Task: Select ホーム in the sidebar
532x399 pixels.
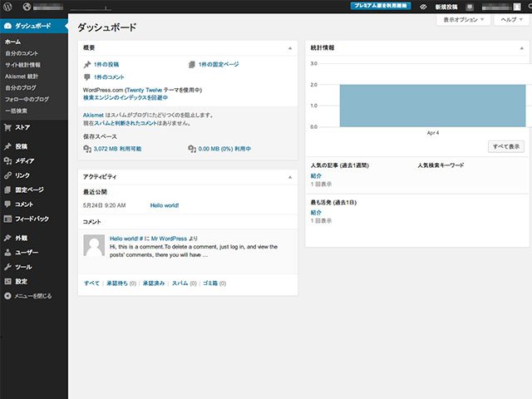Action: pos(13,42)
